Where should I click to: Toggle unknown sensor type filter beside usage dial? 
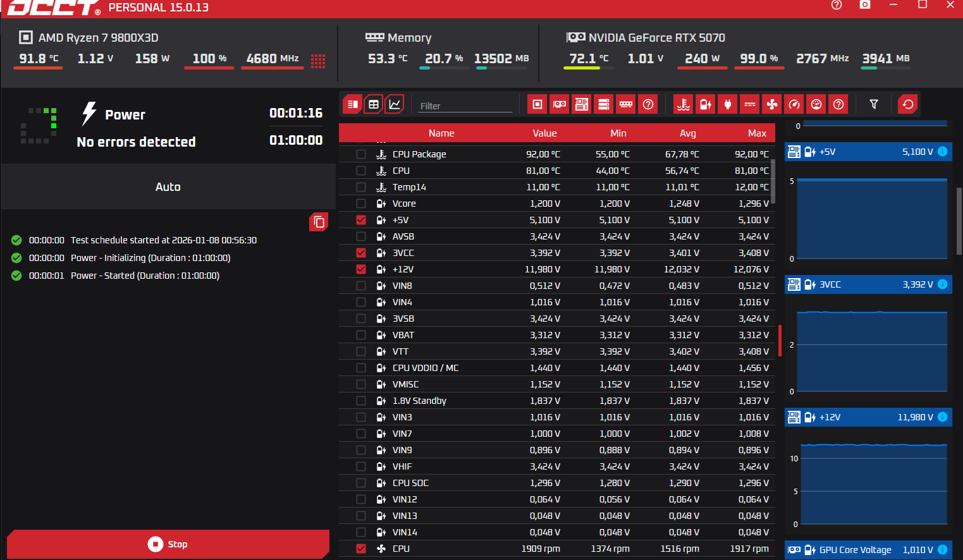[x=838, y=104]
